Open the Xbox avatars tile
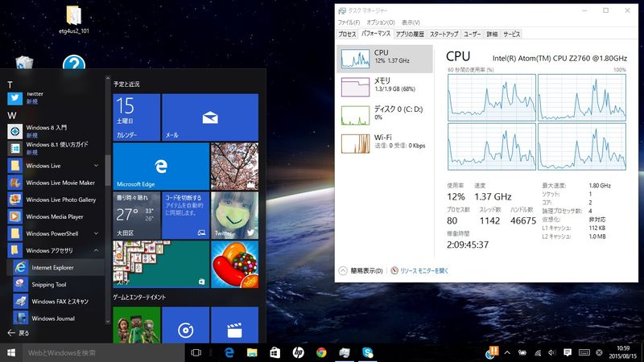Viewport: 644px width, 362px height. [136, 325]
